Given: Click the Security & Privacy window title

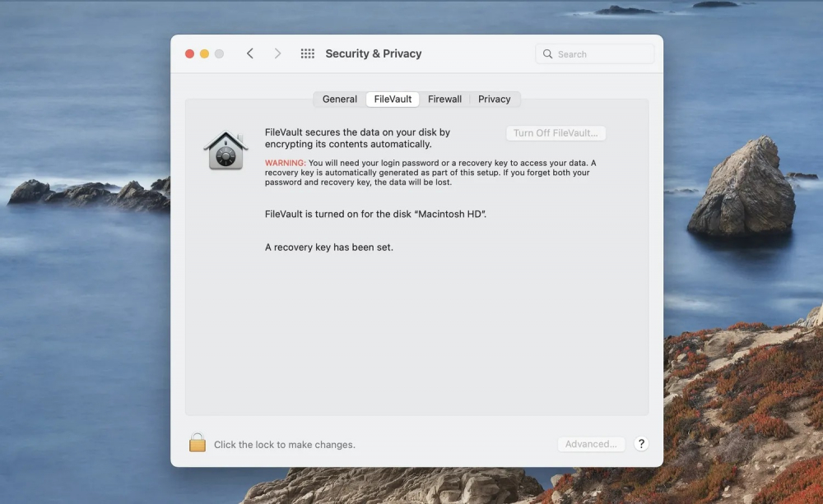Looking at the screenshot, I should coord(373,53).
